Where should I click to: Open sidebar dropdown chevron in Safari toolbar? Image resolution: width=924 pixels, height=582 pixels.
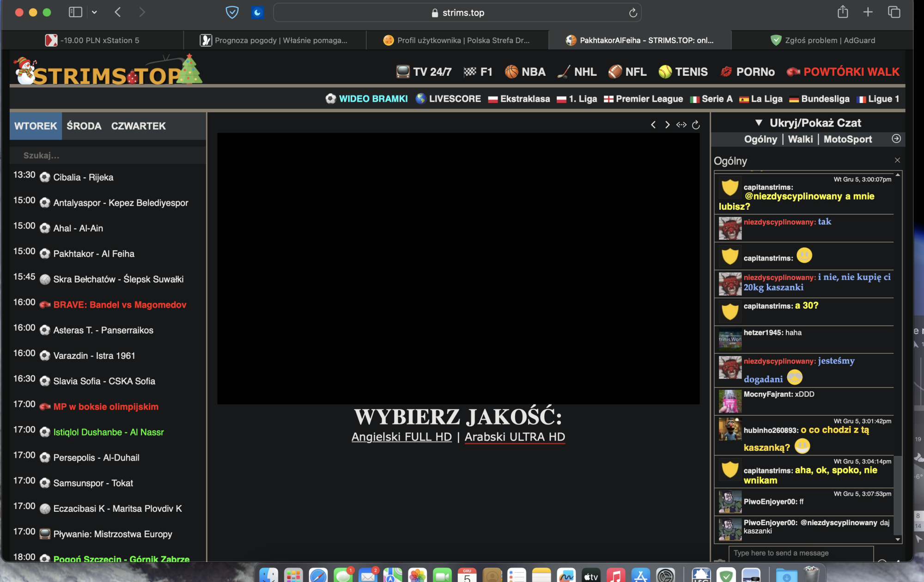pyautogui.click(x=94, y=12)
